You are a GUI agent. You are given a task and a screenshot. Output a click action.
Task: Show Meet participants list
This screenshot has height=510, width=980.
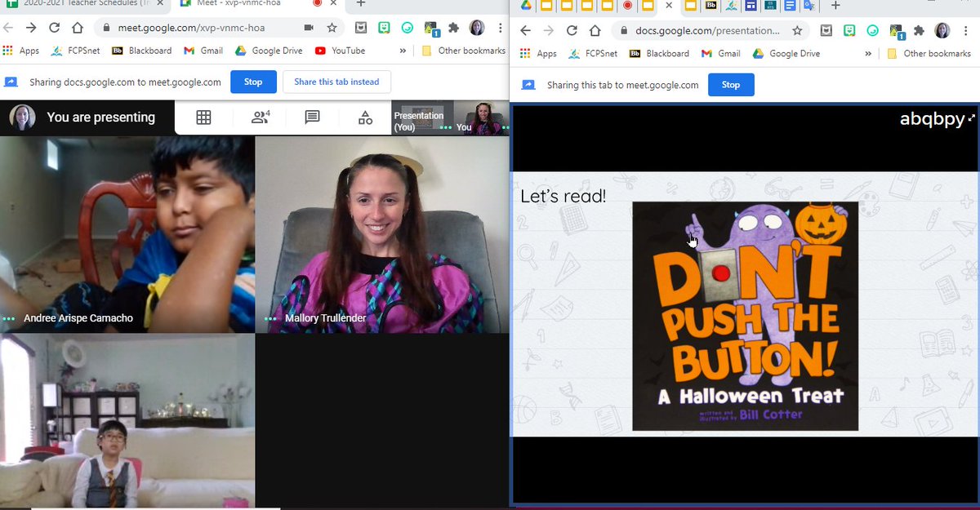(261, 118)
